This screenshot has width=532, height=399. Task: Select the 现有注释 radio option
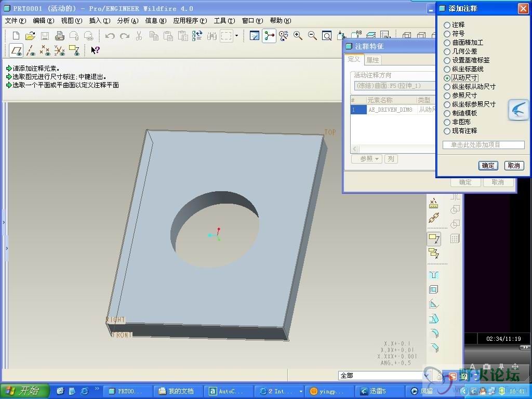click(447, 131)
